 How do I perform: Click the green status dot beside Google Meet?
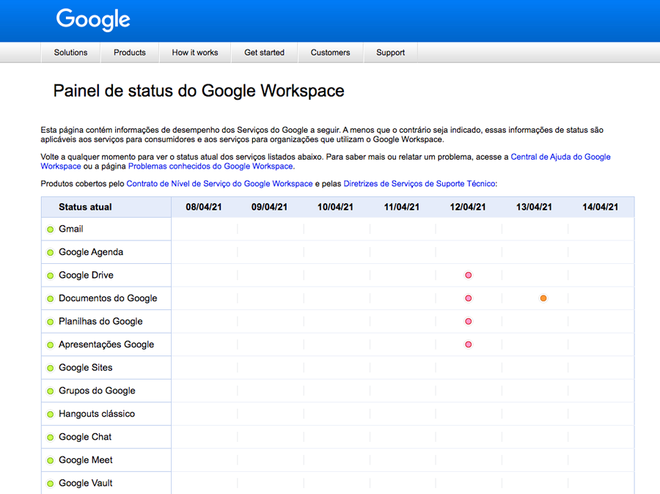51,461
